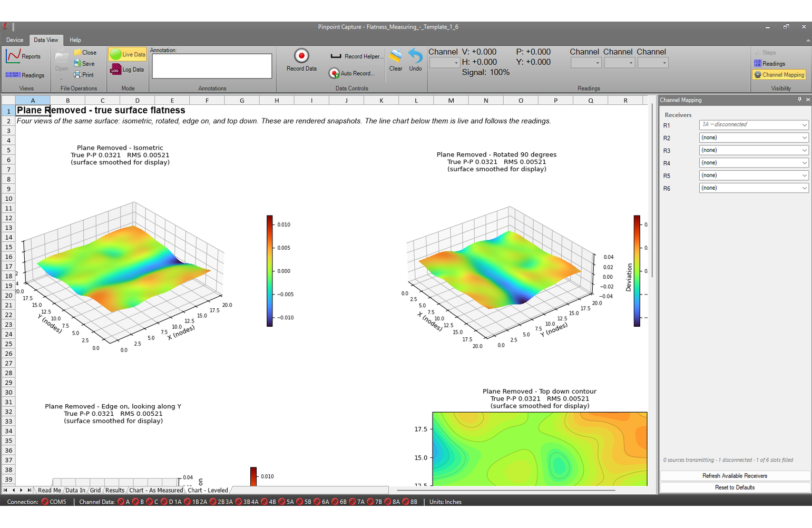Open the Record Helper tool
Viewport: 812px width, 528px height.
coord(357,56)
